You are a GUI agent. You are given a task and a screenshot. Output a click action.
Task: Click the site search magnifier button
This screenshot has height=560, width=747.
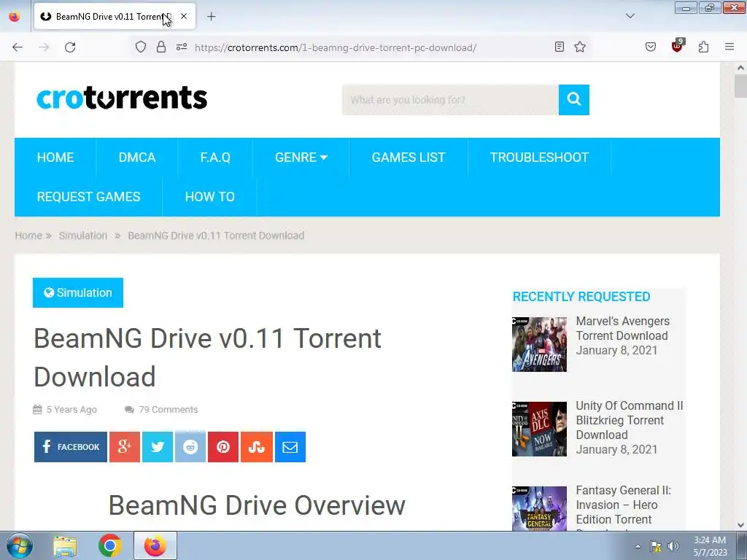tap(573, 99)
